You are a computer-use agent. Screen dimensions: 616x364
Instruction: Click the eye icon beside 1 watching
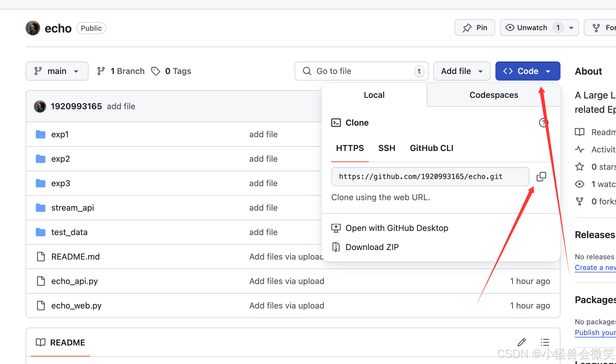(x=580, y=184)
